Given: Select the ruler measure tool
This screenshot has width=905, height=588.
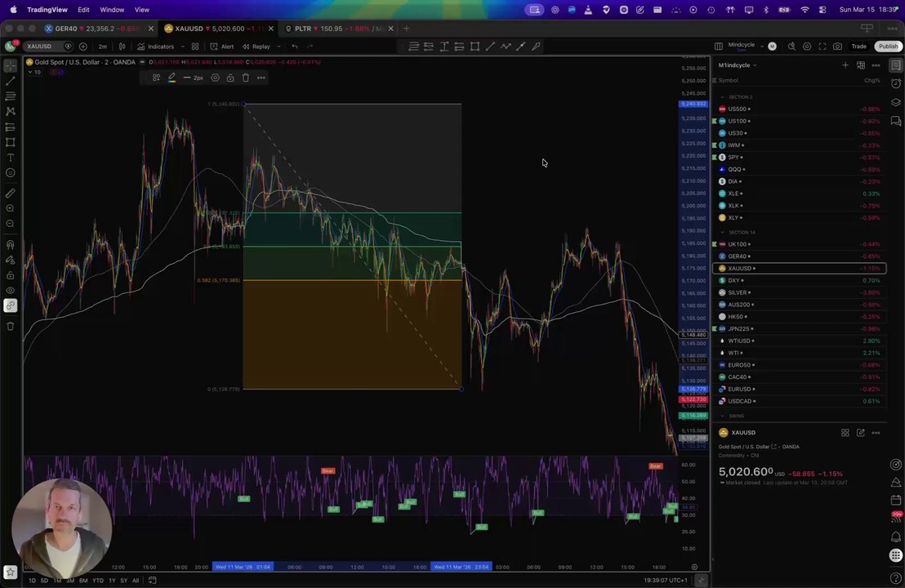Looking at the screenshot, I should 11,194.
